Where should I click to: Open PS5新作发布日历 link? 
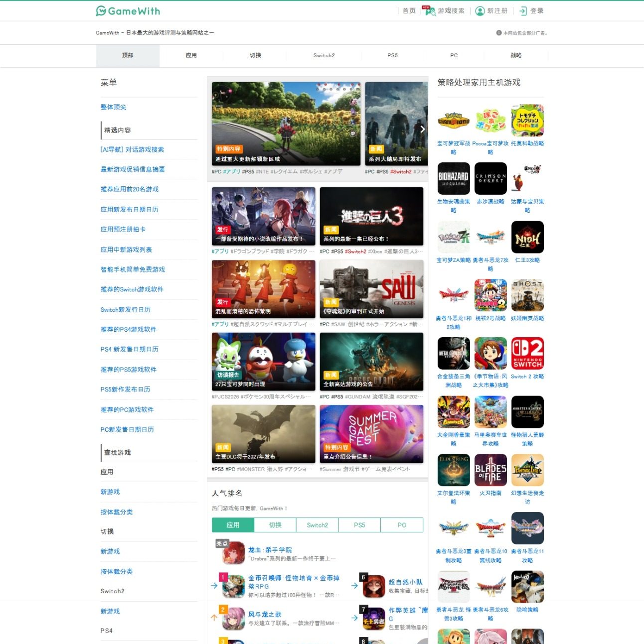(125, 389)
